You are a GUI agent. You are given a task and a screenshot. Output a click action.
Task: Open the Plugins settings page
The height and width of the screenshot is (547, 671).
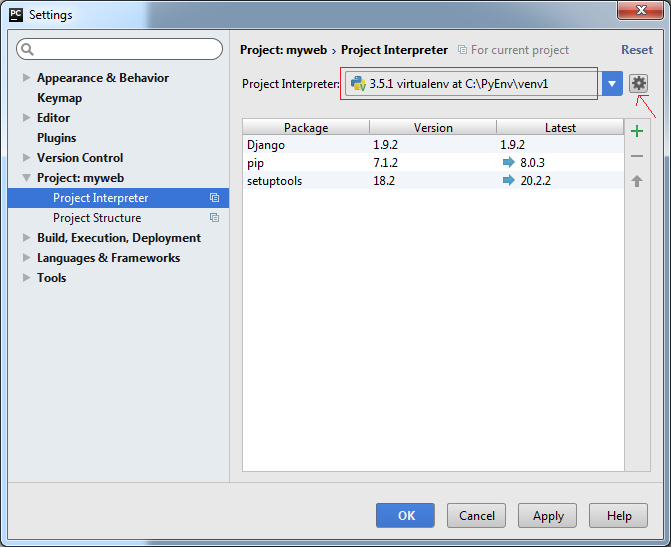click(56, 138)
